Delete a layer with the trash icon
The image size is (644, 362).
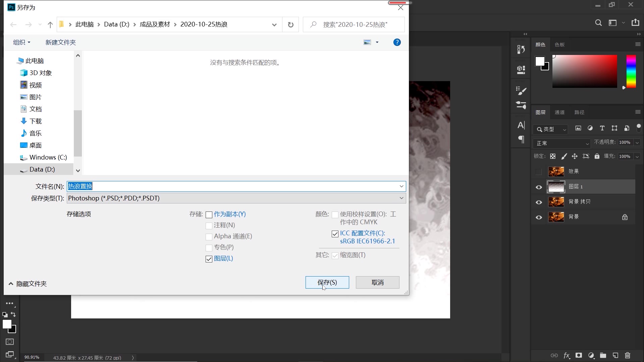(x=627, y=356)
